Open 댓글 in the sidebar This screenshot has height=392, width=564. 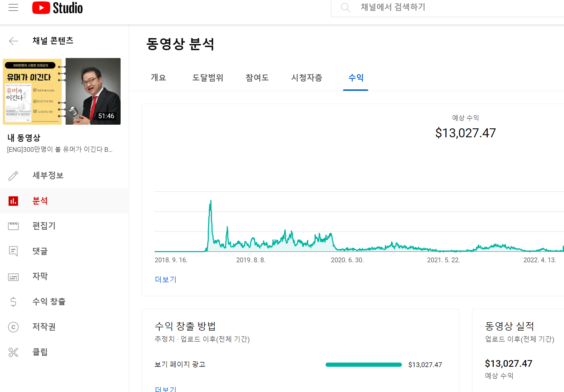click(x=65, y=251)
